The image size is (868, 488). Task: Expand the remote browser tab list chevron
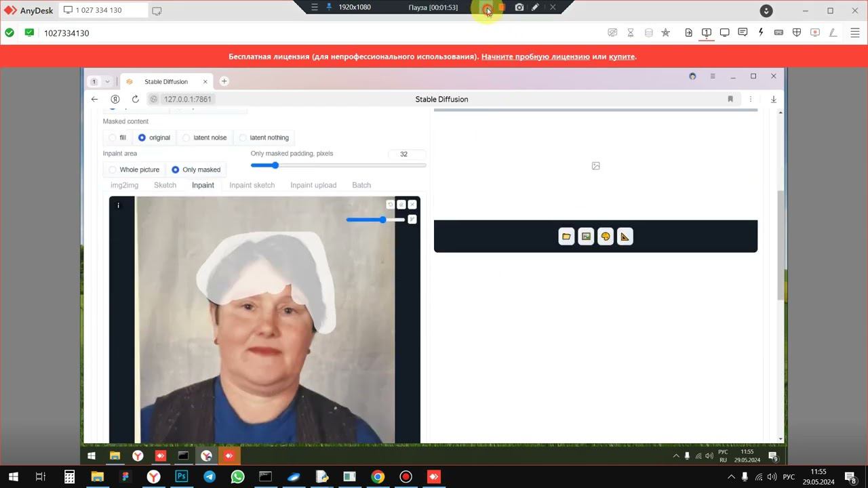(107, 81)
